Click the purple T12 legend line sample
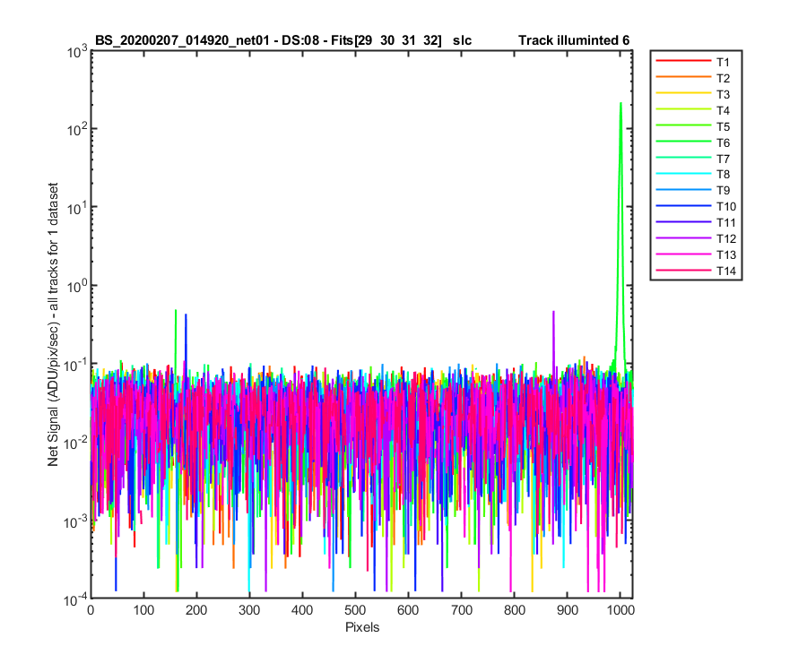 click(683, 237)
